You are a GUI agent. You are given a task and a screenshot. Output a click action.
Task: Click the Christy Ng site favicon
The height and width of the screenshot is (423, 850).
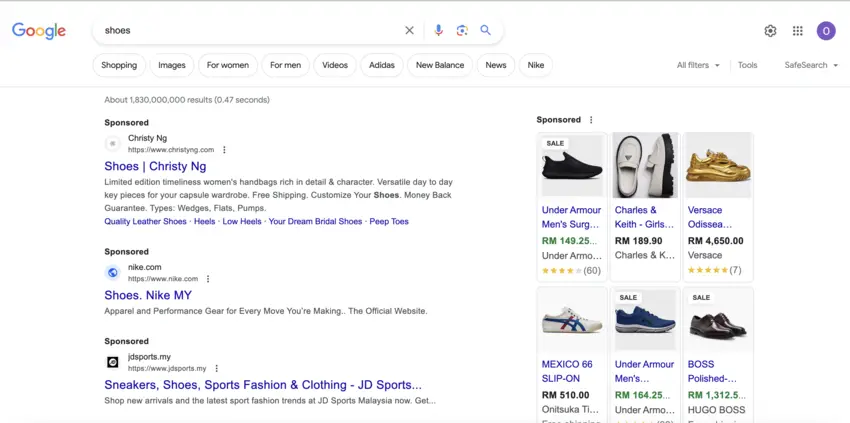(x=113, y=144)
